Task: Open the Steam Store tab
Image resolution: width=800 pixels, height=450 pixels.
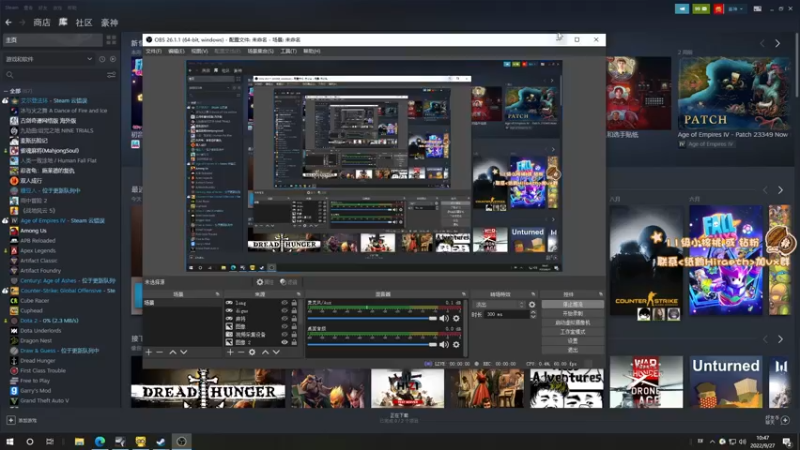Action: (x=42, y=22)
